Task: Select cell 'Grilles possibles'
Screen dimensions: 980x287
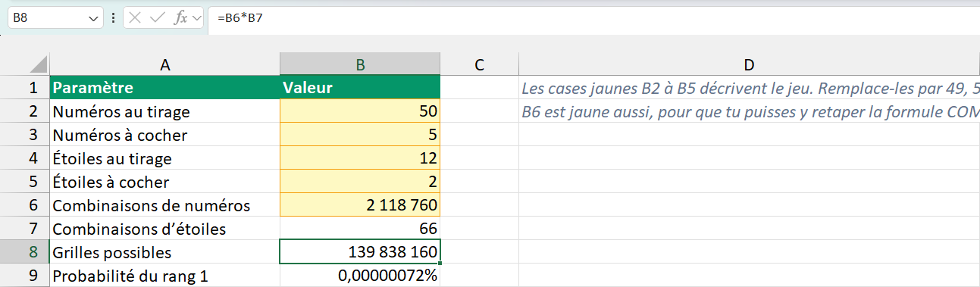Action: (164, 252)
